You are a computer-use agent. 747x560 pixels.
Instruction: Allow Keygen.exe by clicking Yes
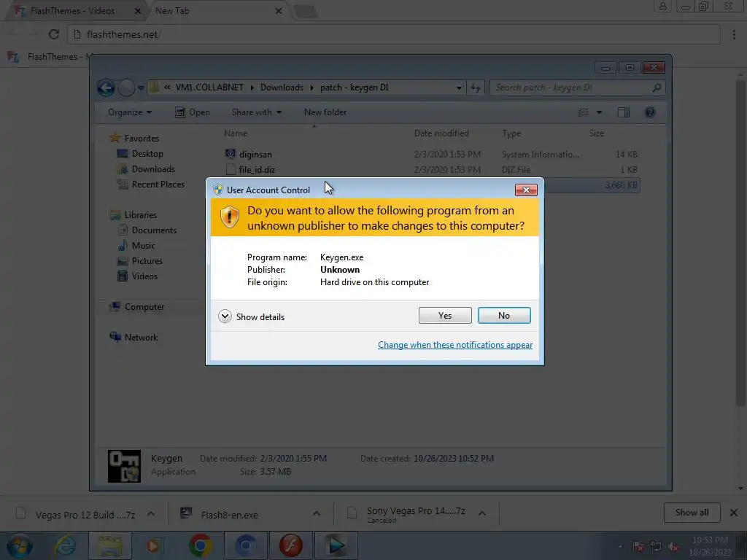445,315
